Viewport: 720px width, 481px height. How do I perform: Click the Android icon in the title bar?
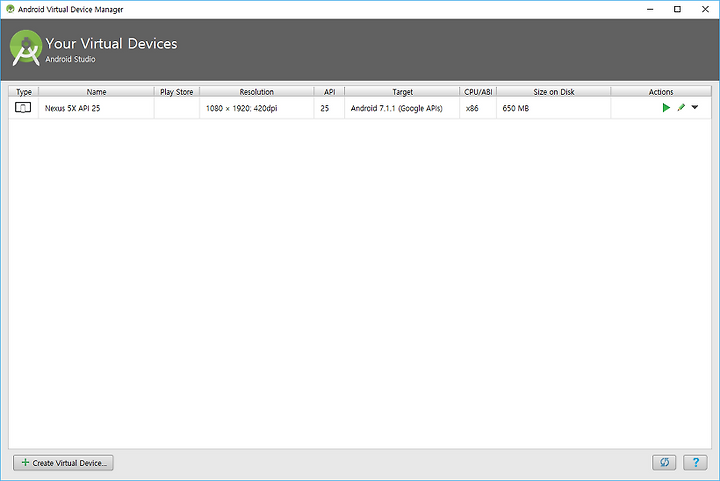click(x=10, y=9)
